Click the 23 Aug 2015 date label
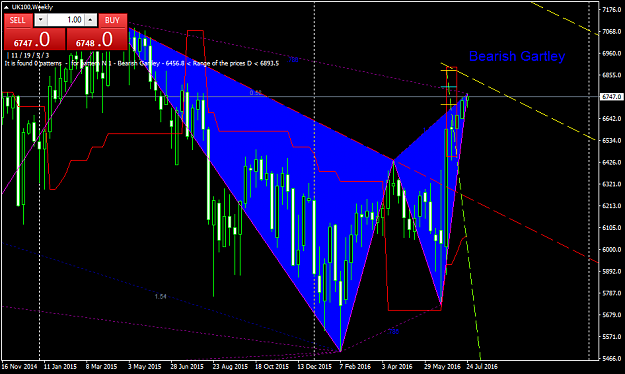The width and height of the screenshot is (625, 374). pos(230,366)
